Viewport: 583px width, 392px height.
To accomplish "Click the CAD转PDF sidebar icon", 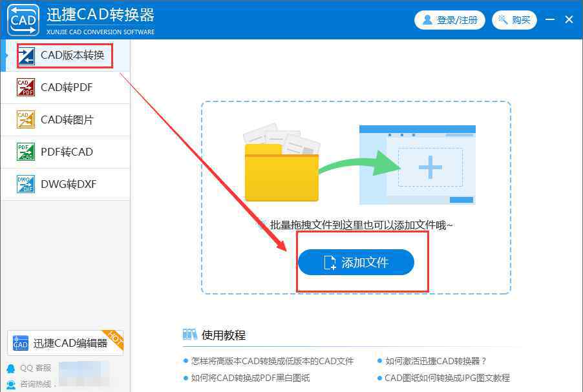I will click(x=26, y=87).
